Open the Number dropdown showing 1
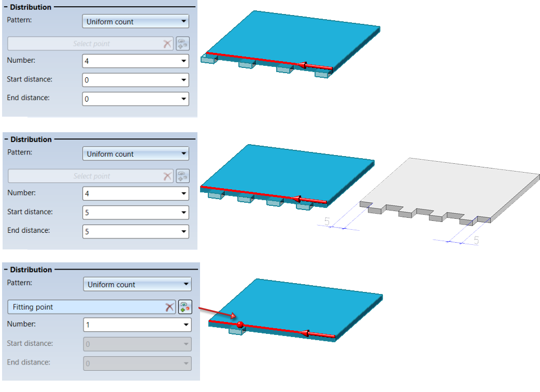This screenshot has height=392, width=540. (x=137, y=325)
